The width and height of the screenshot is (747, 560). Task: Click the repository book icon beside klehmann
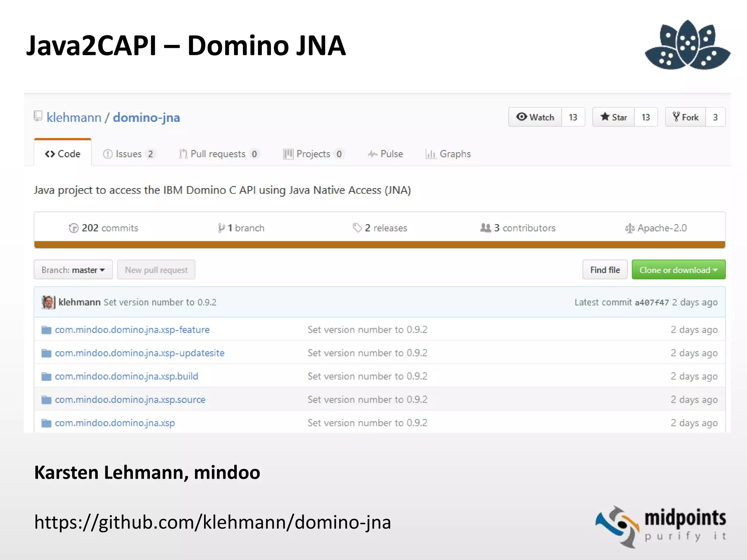38,116
